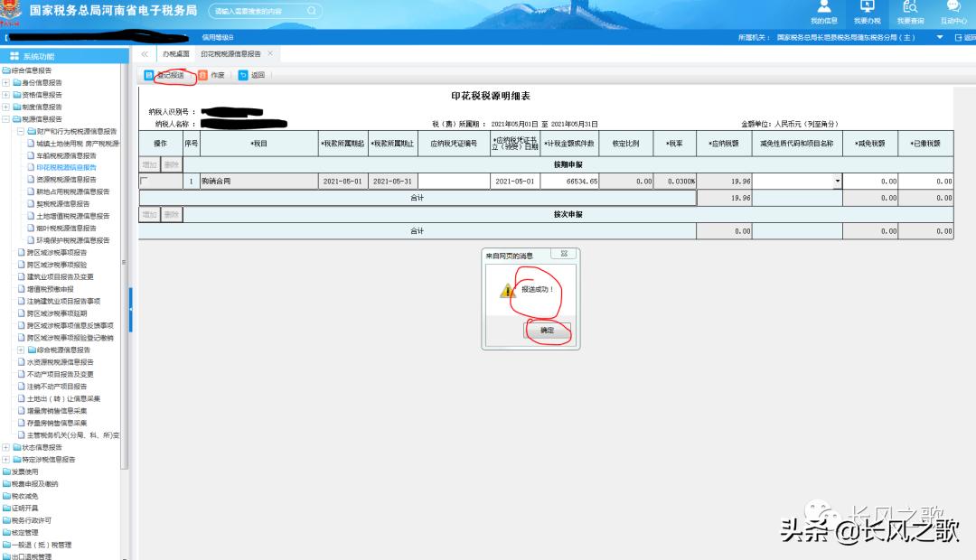The height and width of the screenshot is (560, 976).
Task: Click the 报送成功！ message text
Action: coord(537,289)
